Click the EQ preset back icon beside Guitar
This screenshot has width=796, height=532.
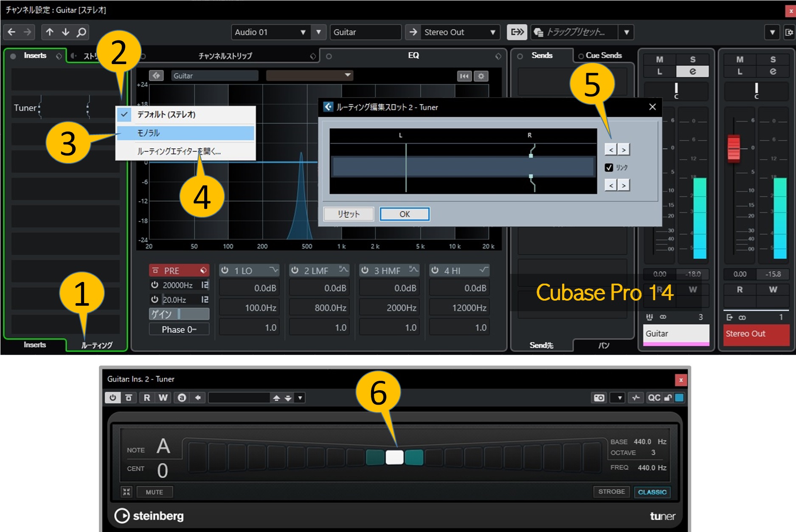coord(156,76)
